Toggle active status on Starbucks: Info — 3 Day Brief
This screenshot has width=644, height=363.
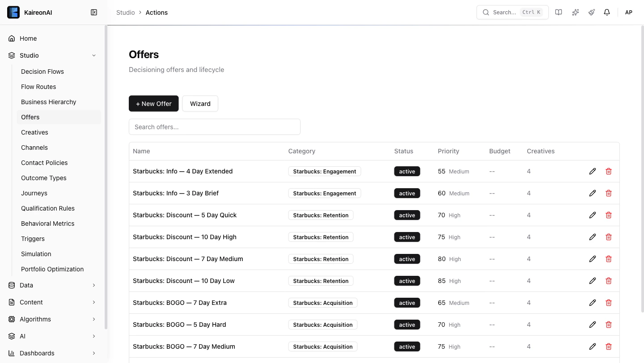[x=407, y=193]
